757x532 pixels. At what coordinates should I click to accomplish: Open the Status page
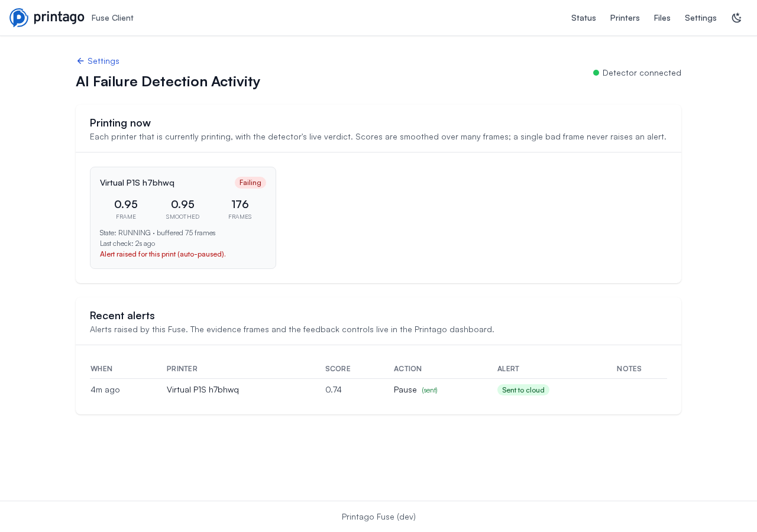584,18
